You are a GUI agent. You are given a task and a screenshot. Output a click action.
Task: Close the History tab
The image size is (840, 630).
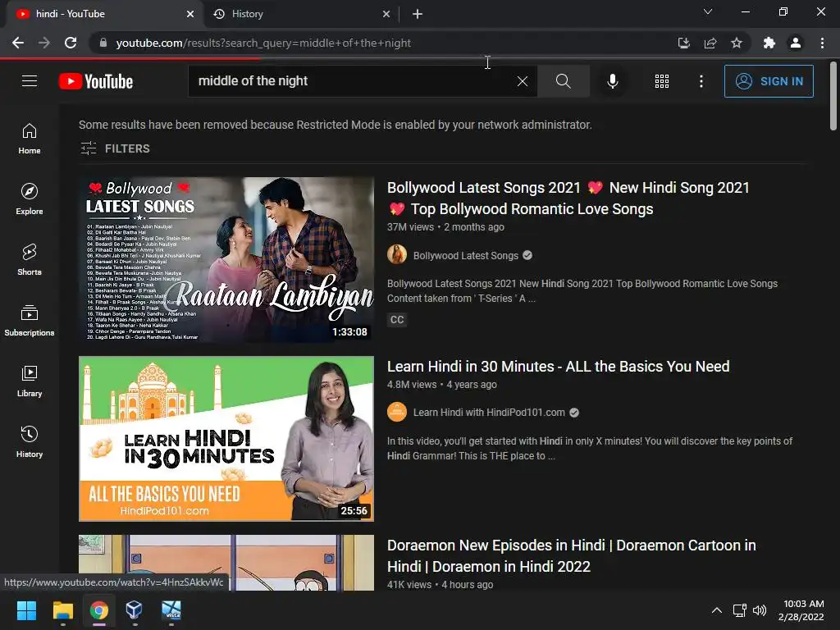tap(386, 14)
